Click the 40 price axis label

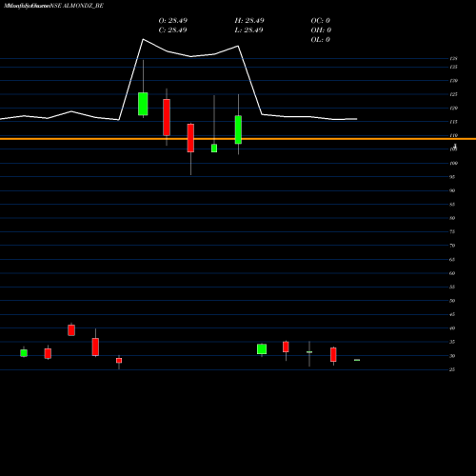pyautogui.click(x=452, y=328)
